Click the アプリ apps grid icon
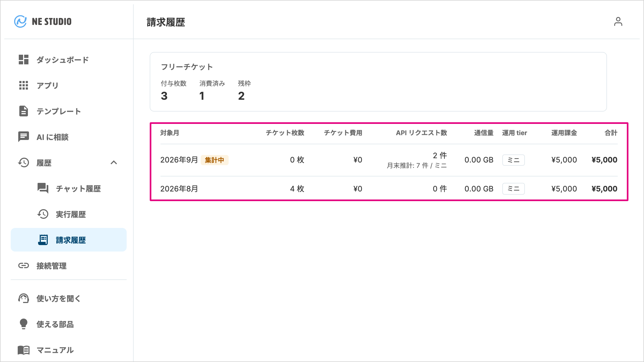The width and height of the screenshot is (644, 362). (x=24, y=85)
